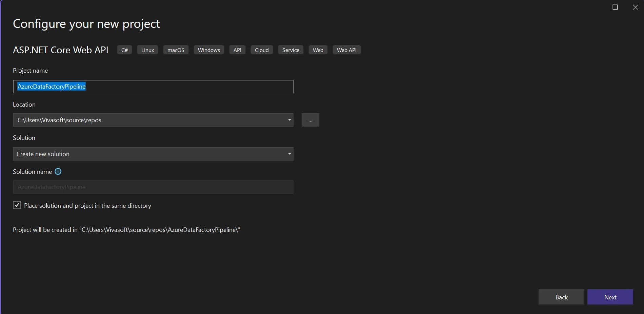The height and width of the screenshot is (314, 644).
Task: Click the Linux tag
Action: tap(147, 50)
